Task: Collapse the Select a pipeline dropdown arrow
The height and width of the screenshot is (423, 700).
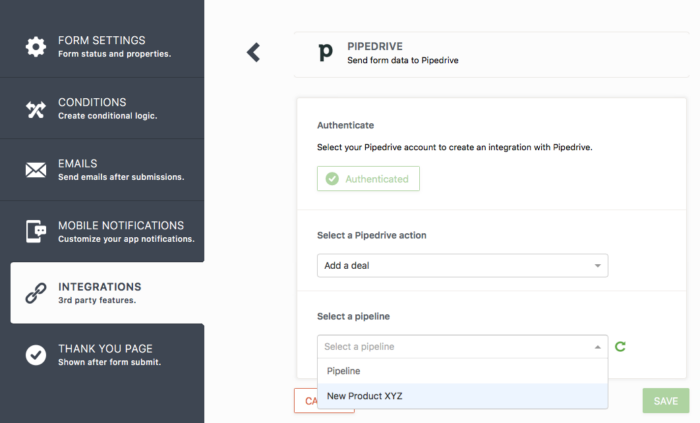Action: click(x=598, y=347)
